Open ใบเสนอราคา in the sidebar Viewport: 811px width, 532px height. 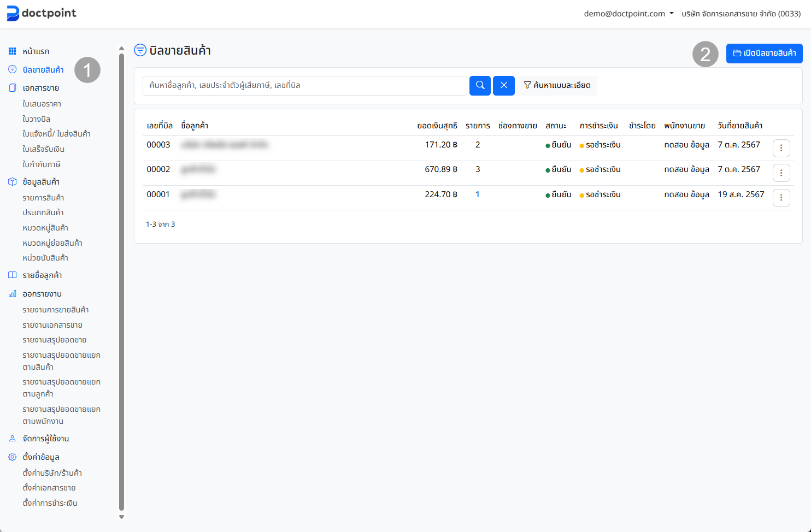click(42, 104)
